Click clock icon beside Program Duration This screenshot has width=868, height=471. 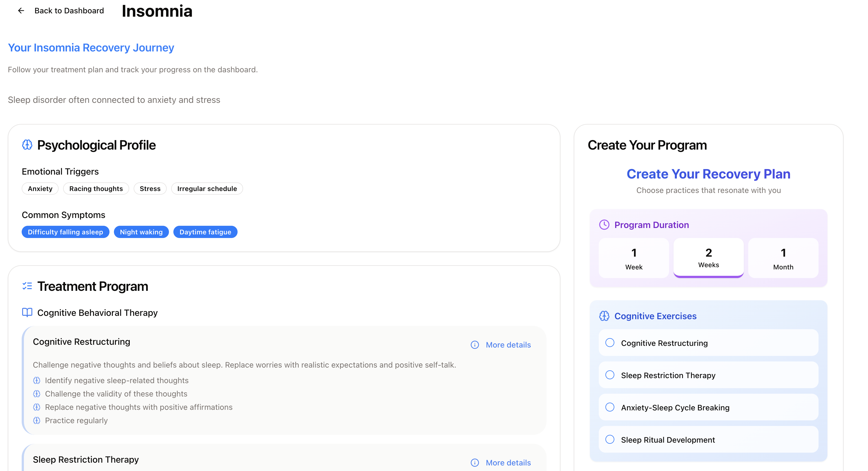[604, 225]
